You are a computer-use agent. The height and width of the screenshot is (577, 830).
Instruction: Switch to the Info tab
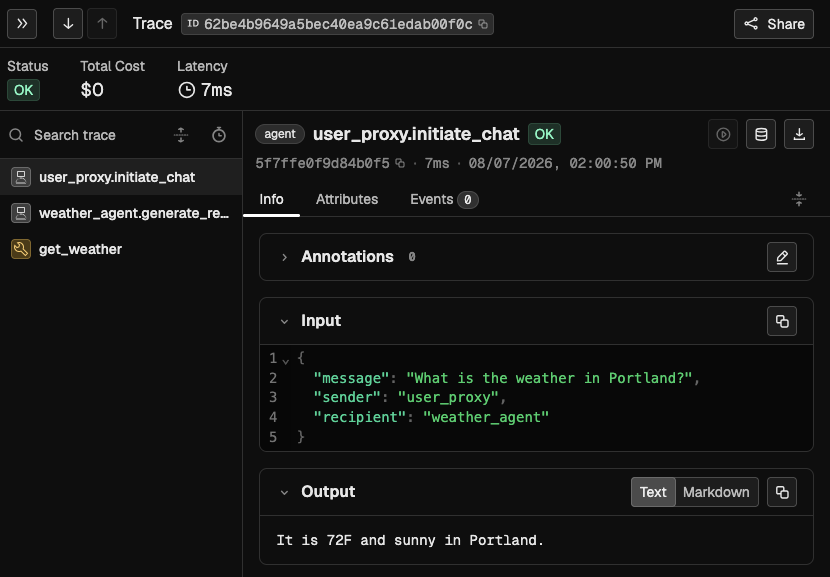coord(271,200)
